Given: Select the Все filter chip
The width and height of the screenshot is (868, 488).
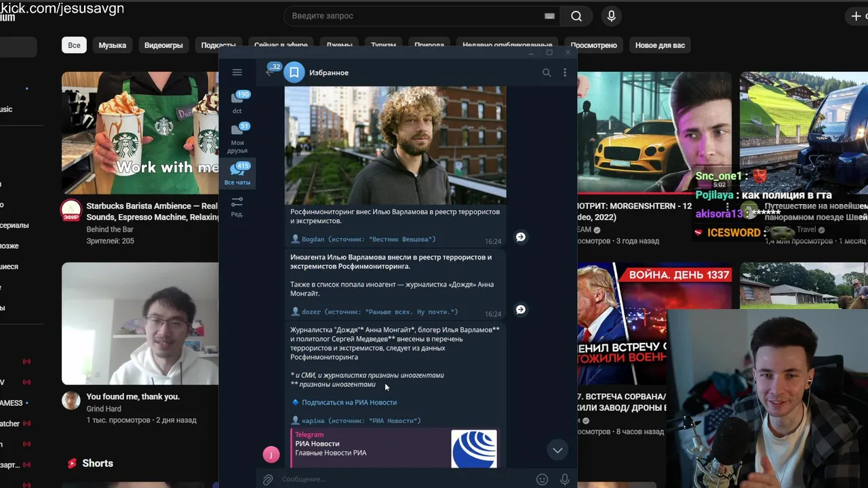Looking at the screenshot, I should click(74, 45).
